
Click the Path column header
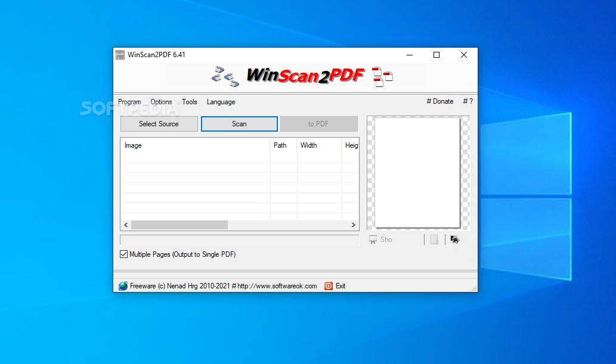pyautogui.click(x=283, y=145)
